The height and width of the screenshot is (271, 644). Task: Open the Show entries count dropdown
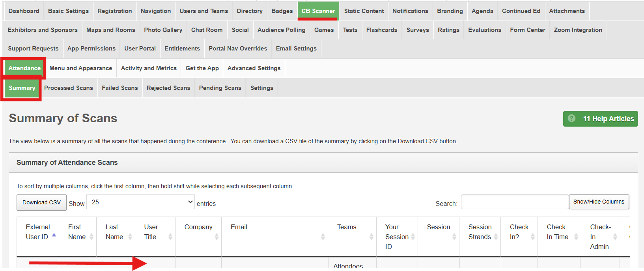click(141, 202)
